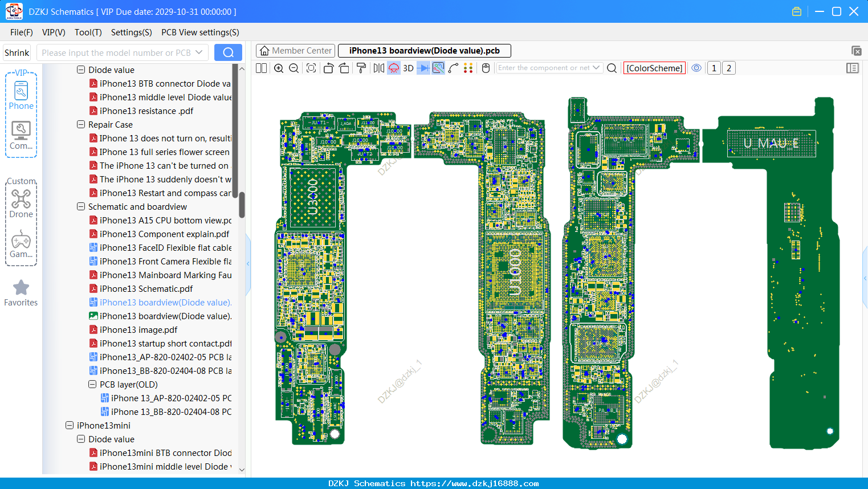
Task: Click the tab list icon at top right
Action: click(x=856, y=51)
